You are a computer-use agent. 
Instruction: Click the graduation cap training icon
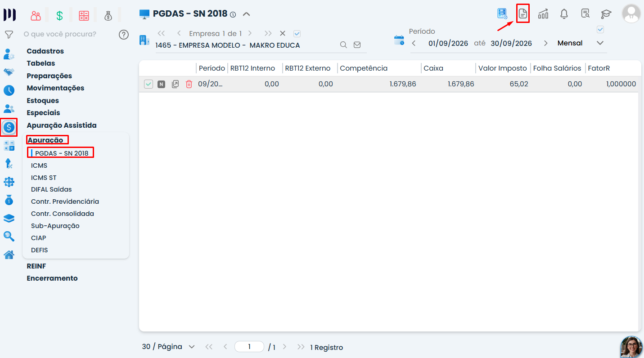pos(606,13)
